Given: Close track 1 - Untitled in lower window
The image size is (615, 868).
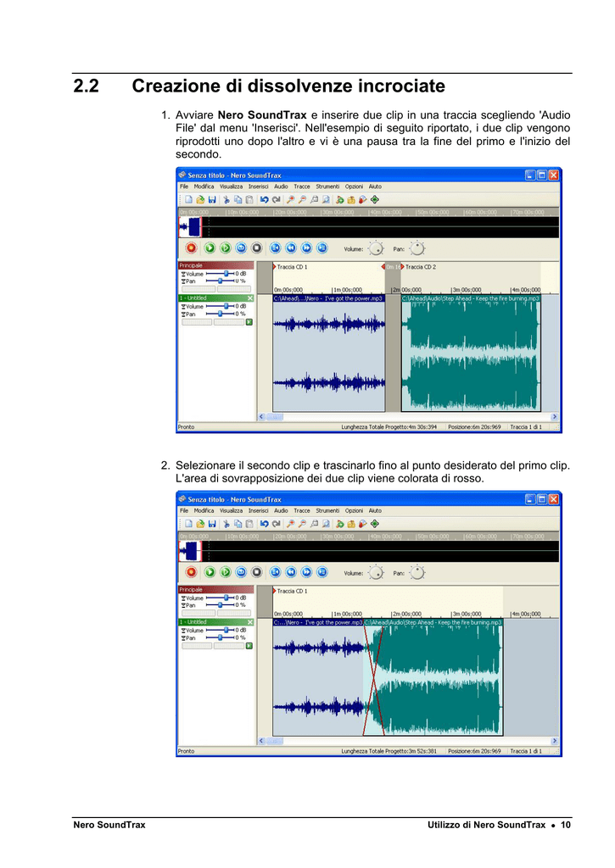Looking at the screenshot, I should click(x=250, y=622).
